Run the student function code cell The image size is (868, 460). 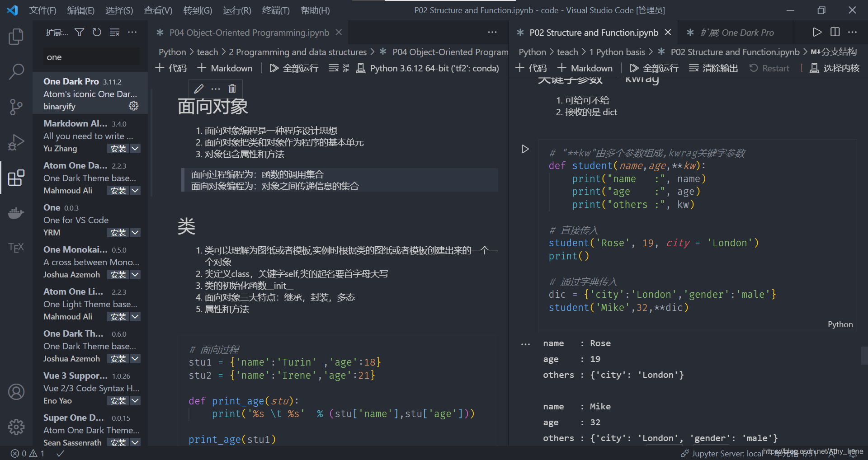coord(525,149)
